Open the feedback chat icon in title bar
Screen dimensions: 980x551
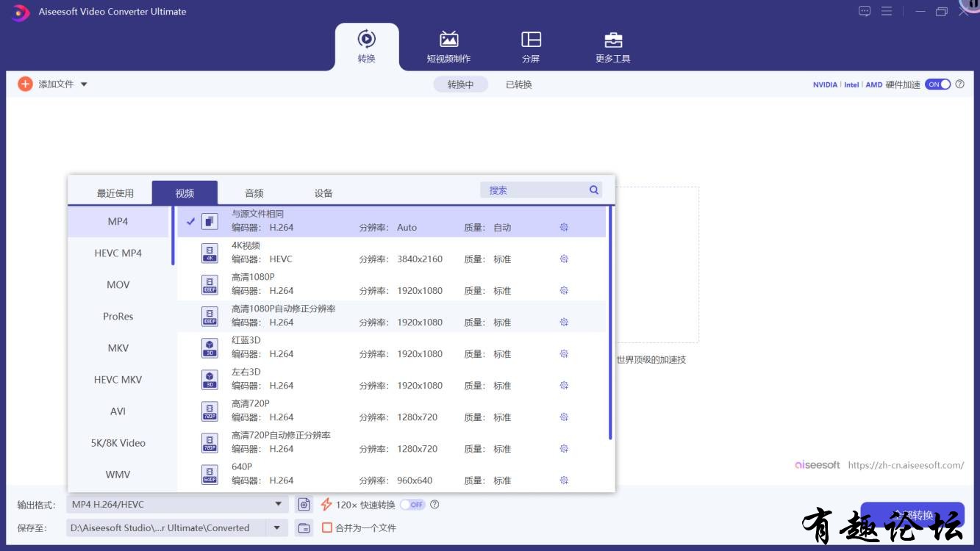(x=865, y=11)
